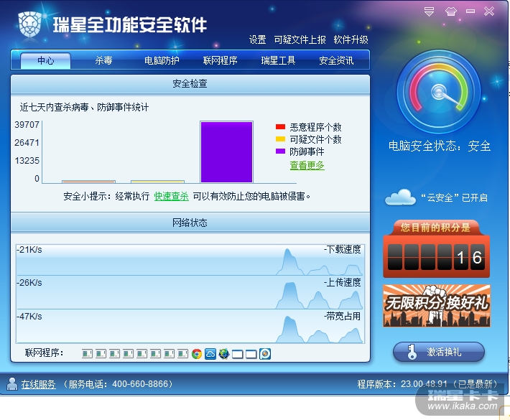Open the 瑞星工具 tab
Screen dimensions: 510x420
[278, 60]
